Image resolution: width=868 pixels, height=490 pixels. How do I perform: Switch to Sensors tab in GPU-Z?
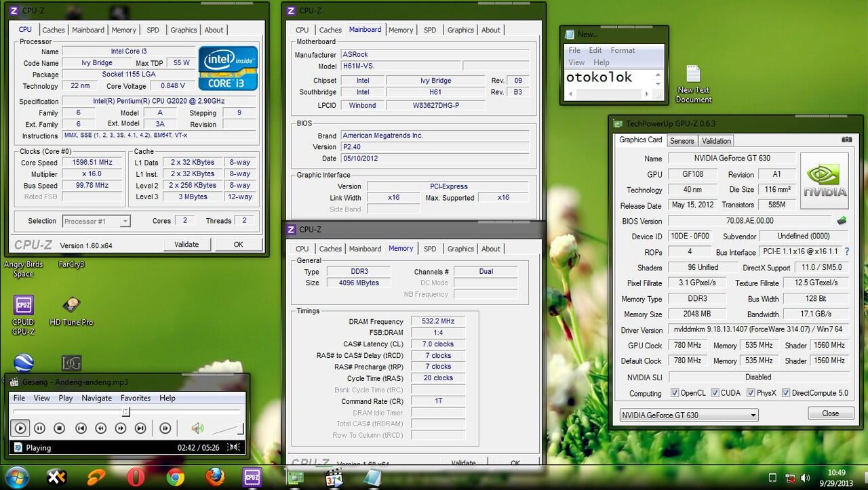click(682, 141)
